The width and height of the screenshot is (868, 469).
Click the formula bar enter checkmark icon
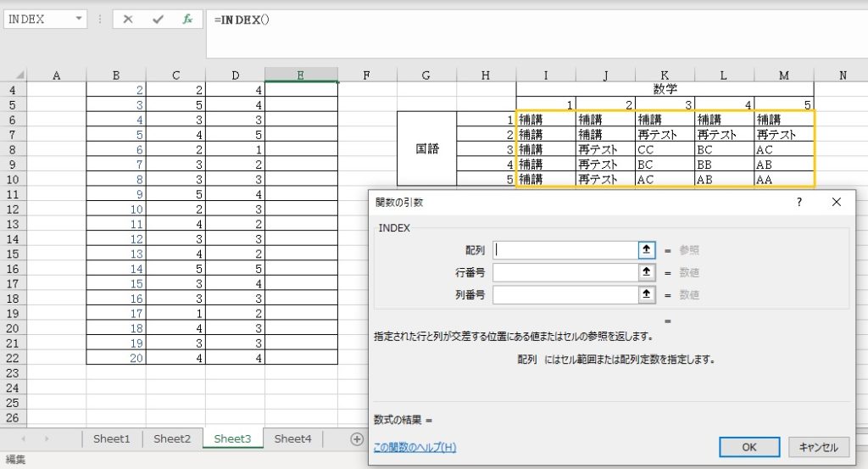[158, 19]
